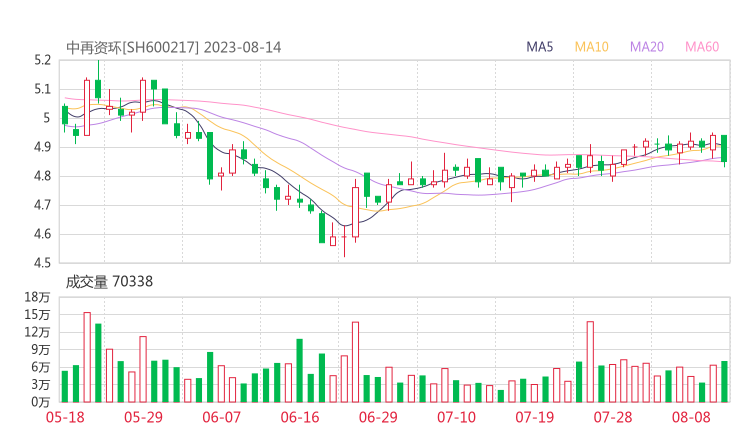This screenshot has height=440, width=740.
Task: Click the 07-10 date label
Action: coord(456,417)
